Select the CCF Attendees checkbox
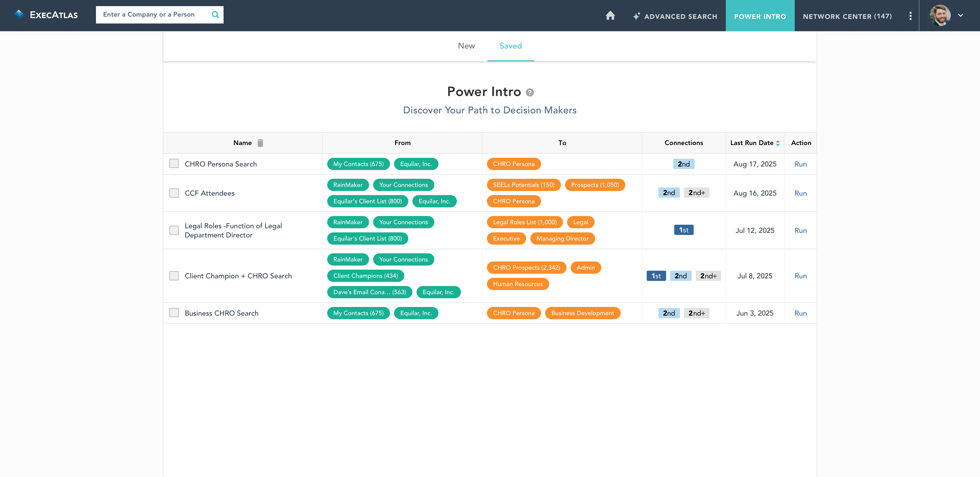This screenshot has height=477, width=980. pos(174,193)
